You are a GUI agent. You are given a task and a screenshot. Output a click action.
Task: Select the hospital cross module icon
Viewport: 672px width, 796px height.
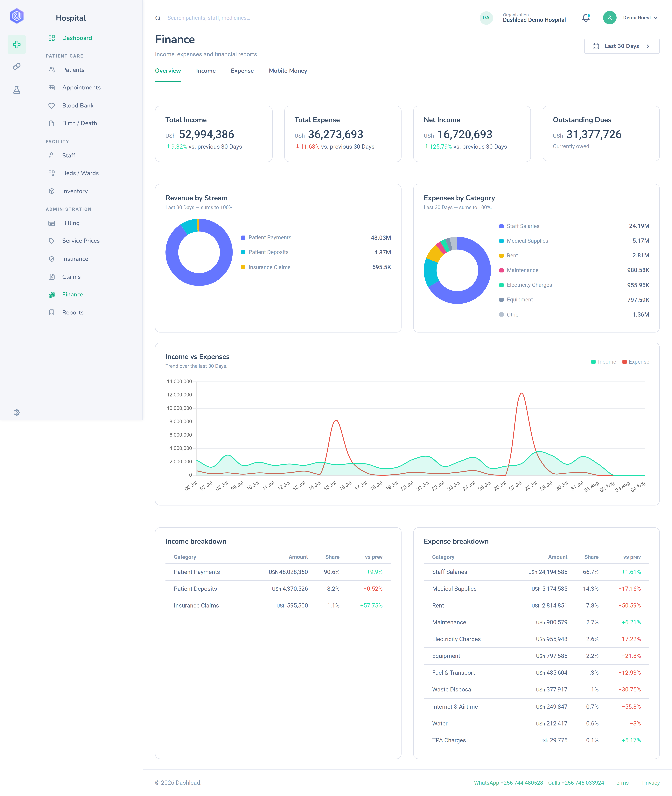[x=17, y=45]
